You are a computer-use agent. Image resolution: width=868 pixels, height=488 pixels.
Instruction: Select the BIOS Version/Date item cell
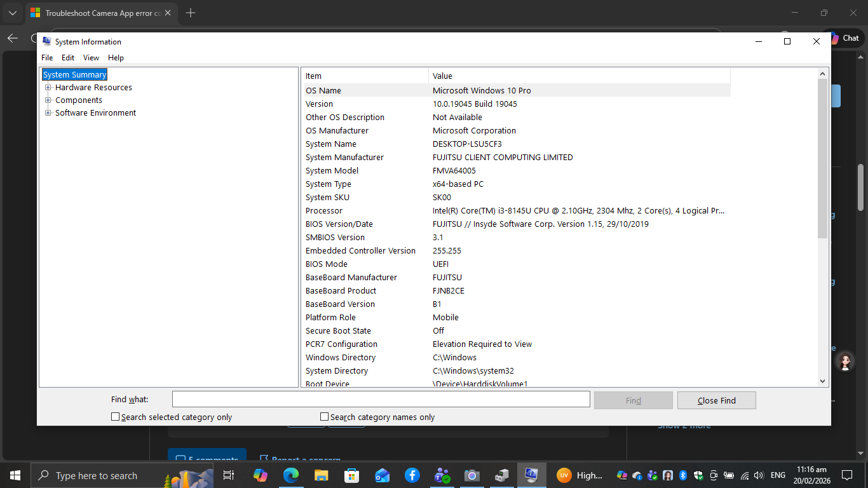point(339,224)
